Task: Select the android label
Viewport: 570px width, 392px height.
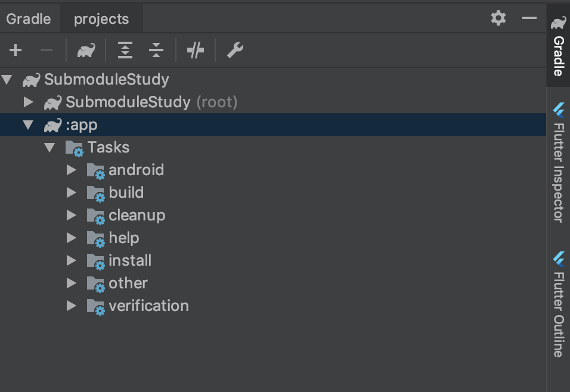Action: [137, 170]
